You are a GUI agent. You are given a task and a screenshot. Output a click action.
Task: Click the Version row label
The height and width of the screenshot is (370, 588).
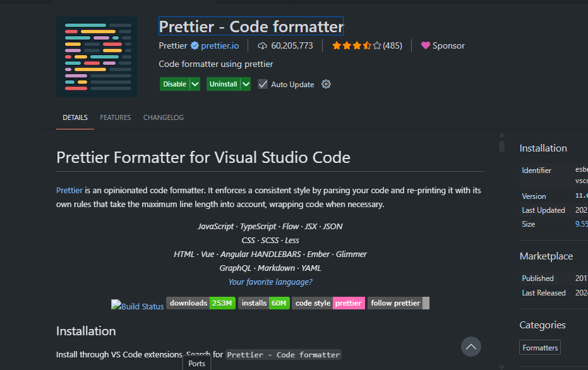tap(534, 196)
